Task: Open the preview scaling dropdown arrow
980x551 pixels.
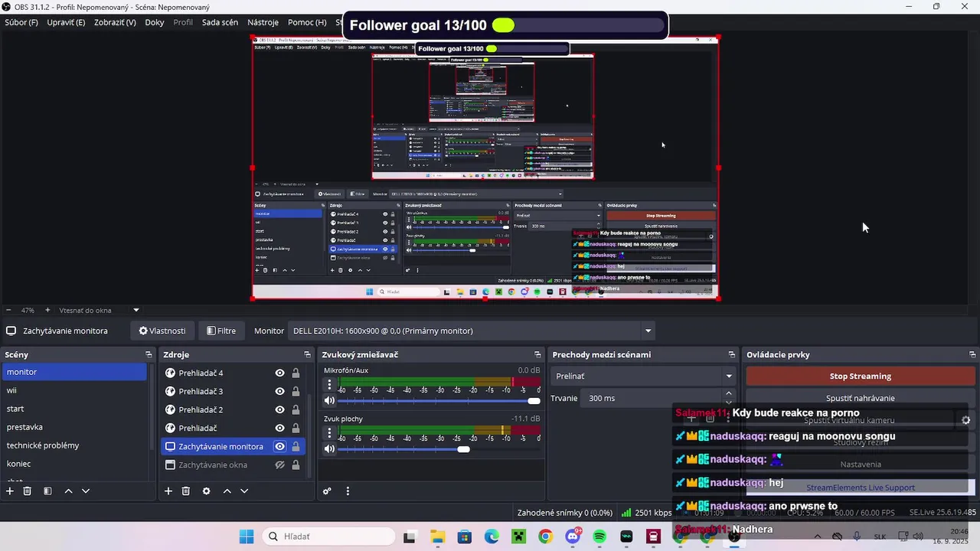Action: pos(136,310)
